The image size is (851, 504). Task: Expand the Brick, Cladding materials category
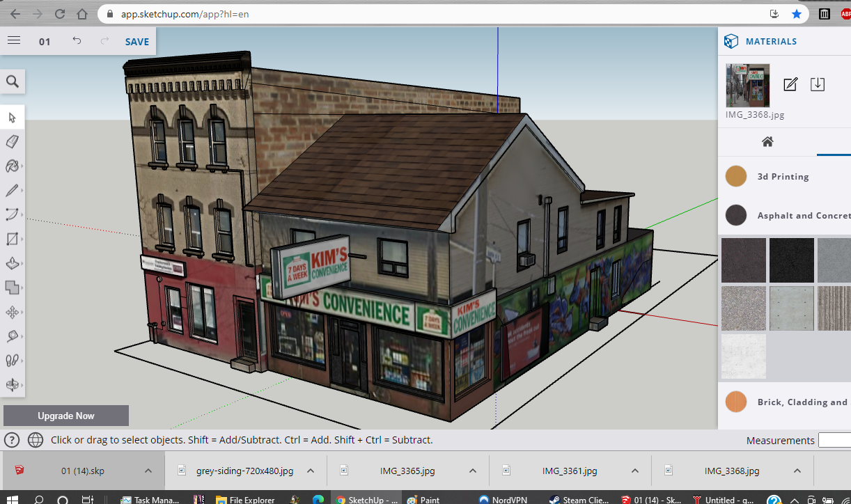[x=784, y=402]
